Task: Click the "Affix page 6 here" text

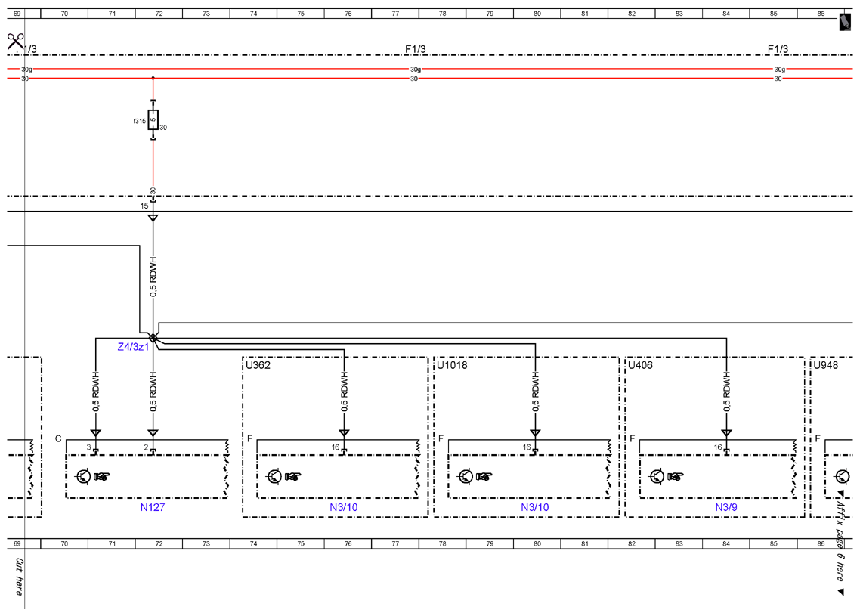Action: [840, 540]
